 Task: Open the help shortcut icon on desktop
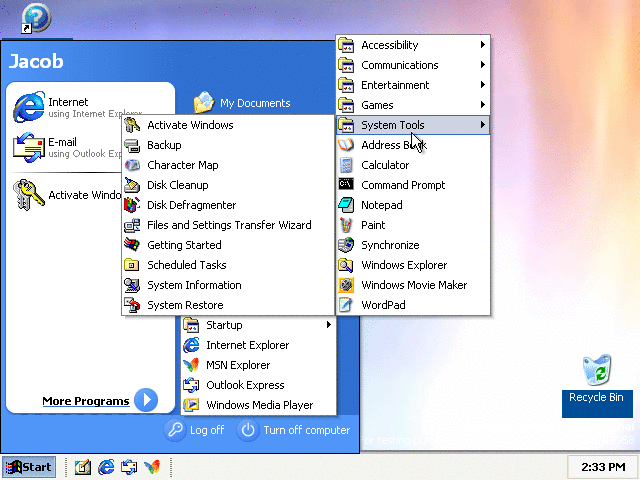point(36,18)
